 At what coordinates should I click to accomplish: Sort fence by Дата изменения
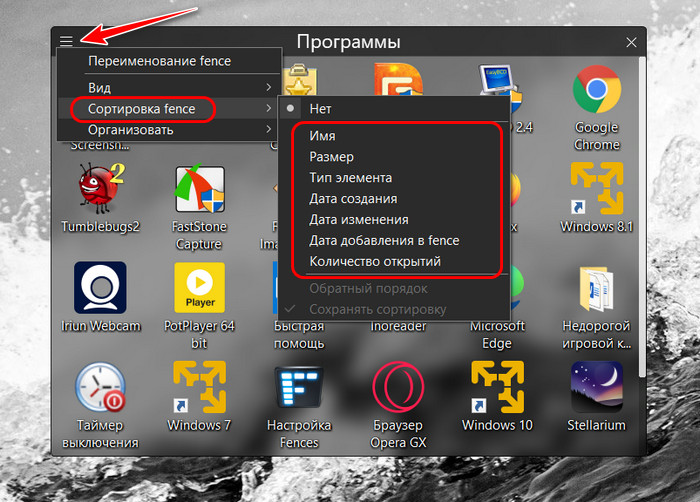click(394, 220)
